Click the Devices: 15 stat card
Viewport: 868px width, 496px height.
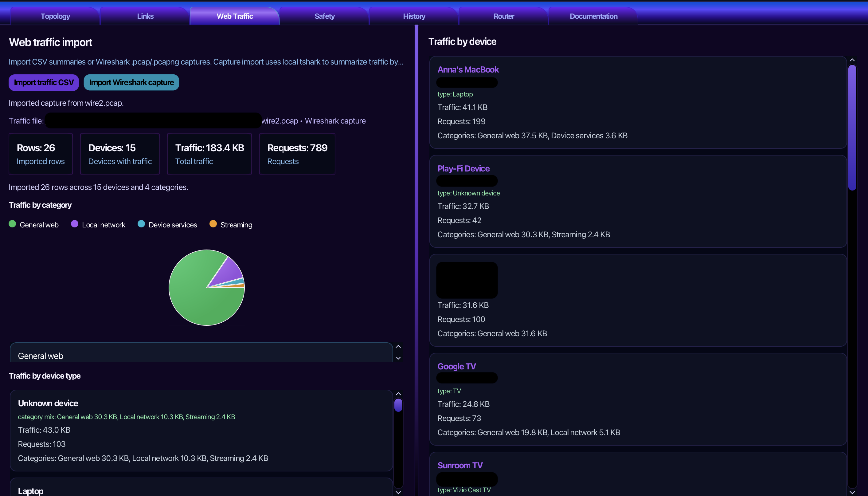click(120, 154)
